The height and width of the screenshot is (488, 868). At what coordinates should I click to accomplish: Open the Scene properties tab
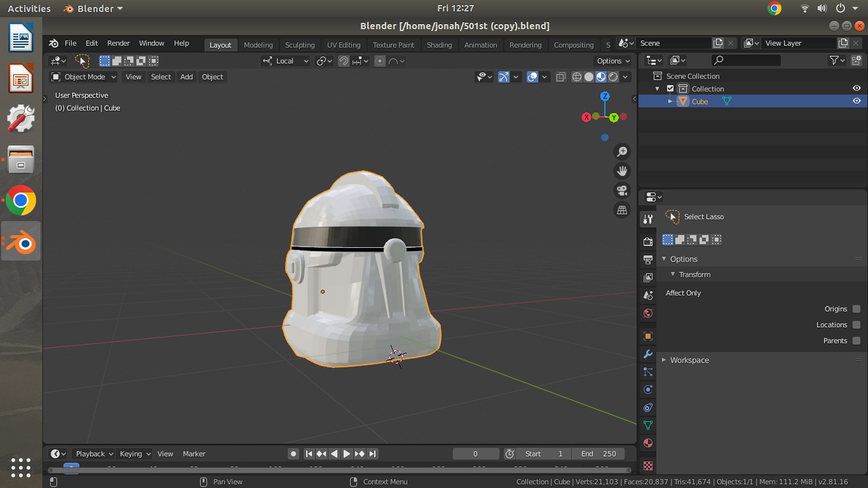tap(648, 295)
